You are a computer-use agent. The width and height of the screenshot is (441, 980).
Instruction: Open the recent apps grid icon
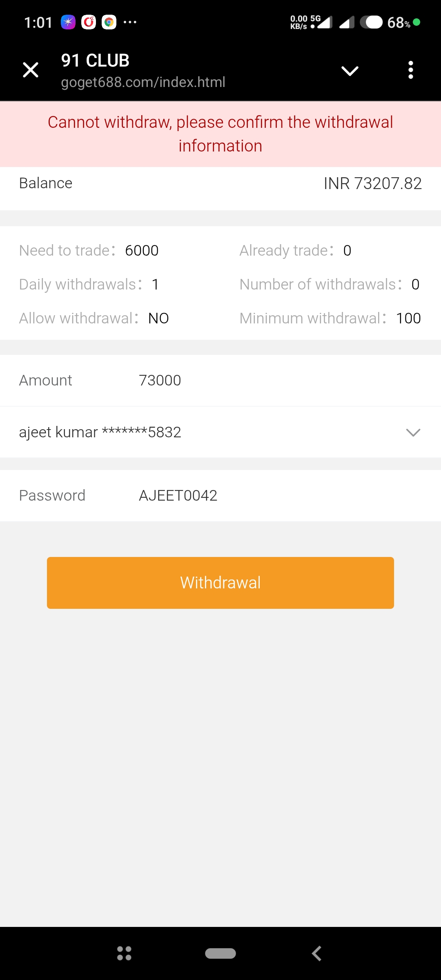pos(124,953)
